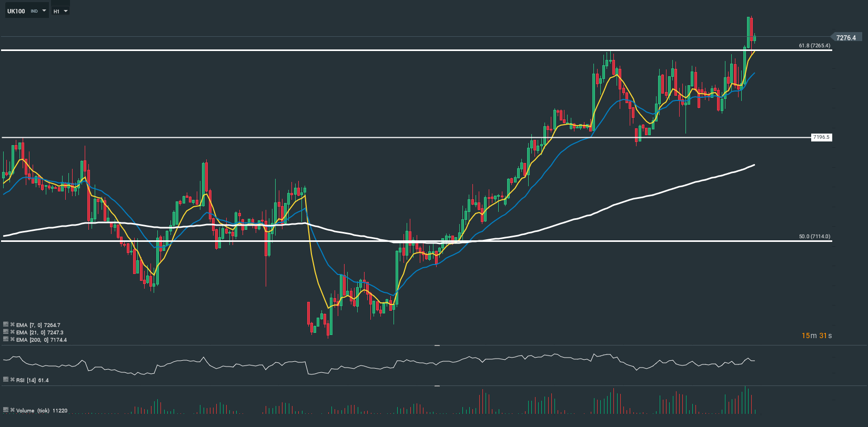Open settings icon for EMA 200 indicator
Image resolution: width=868 pixels, height=427 pixels.
[6, 340]
